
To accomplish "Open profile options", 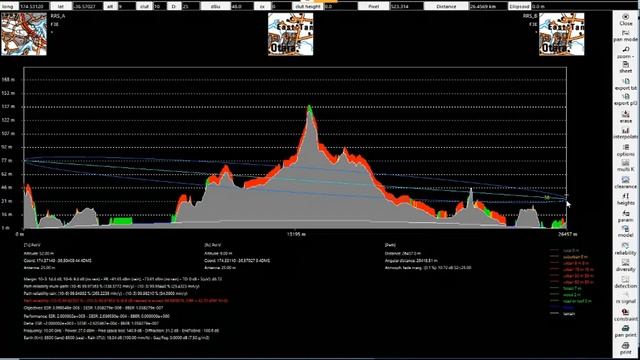I will 625,151.
